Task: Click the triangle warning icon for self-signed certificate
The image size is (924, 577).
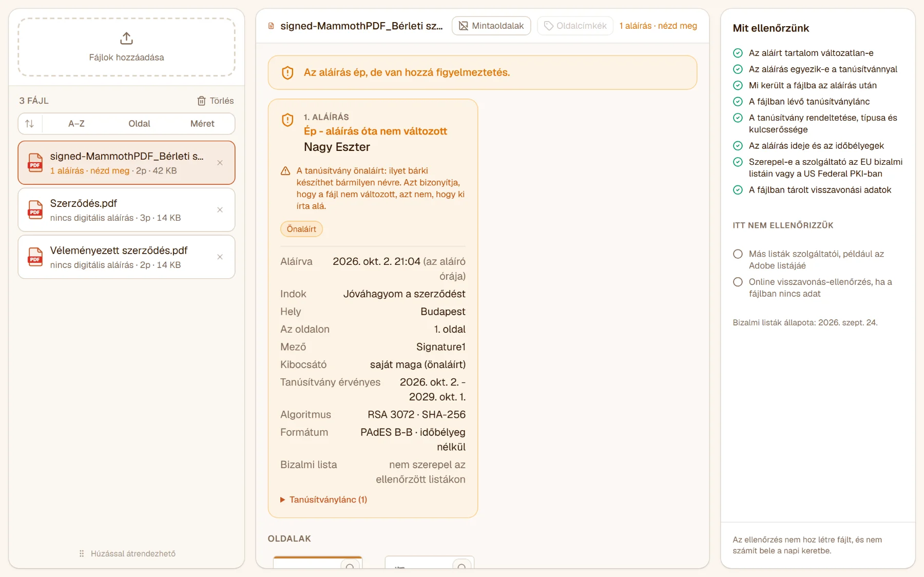Action: pos(285,171)
